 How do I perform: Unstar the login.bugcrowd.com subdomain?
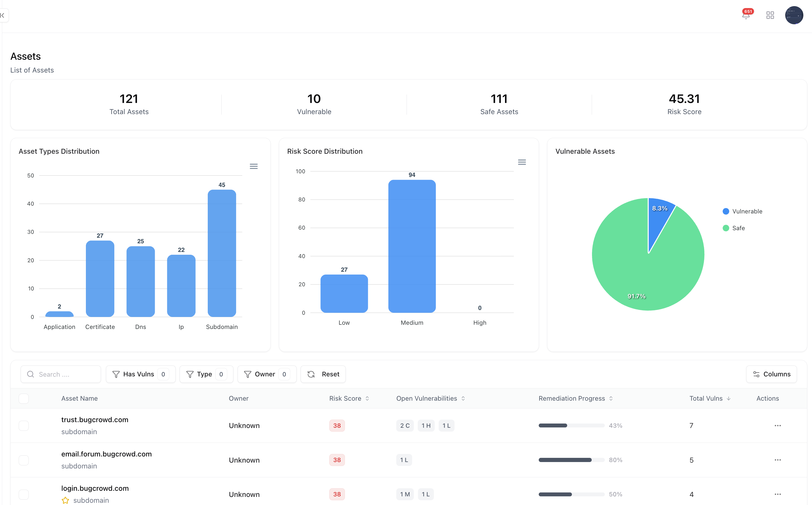pos(65,500)
